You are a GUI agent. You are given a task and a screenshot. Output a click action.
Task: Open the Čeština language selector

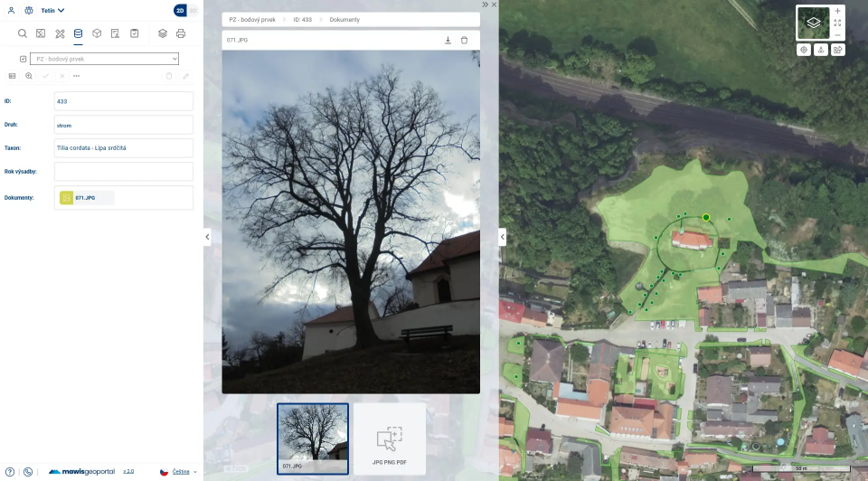click(x=179, y=471)
